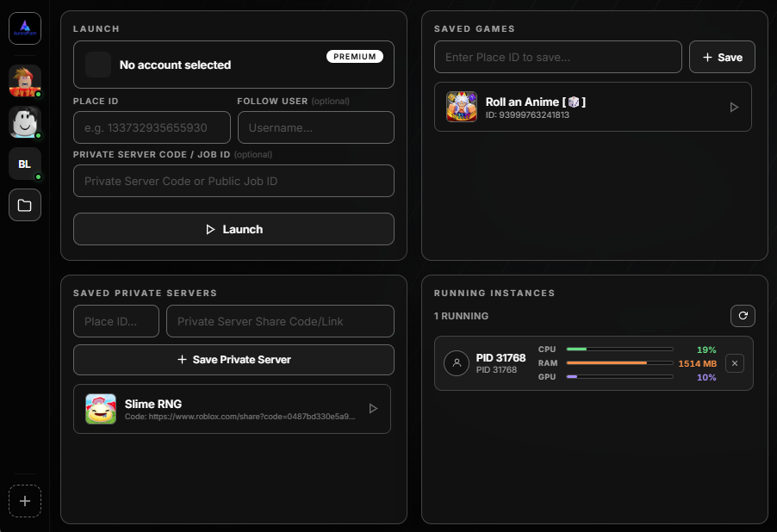Screen dimensions: 777x532
Task: Open the app logo at sidebar top
Action: 25,28
